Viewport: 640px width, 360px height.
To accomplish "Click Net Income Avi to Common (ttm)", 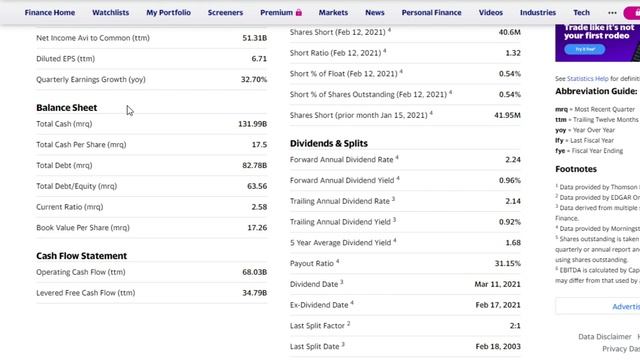I will pyautogui.click(x=93, y=38).
